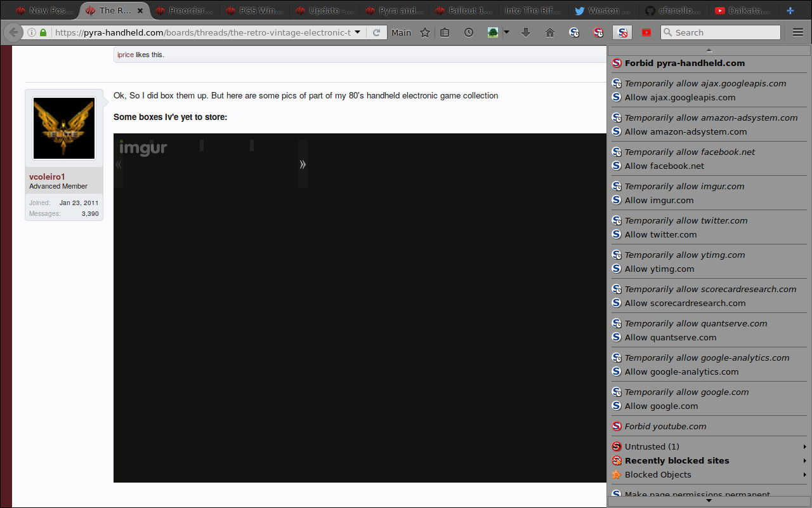Image resolution: width=812 pixels, height=508 pixels.
Task: Click the red YouTube toolbar icon
Action: tap(646, 32)
